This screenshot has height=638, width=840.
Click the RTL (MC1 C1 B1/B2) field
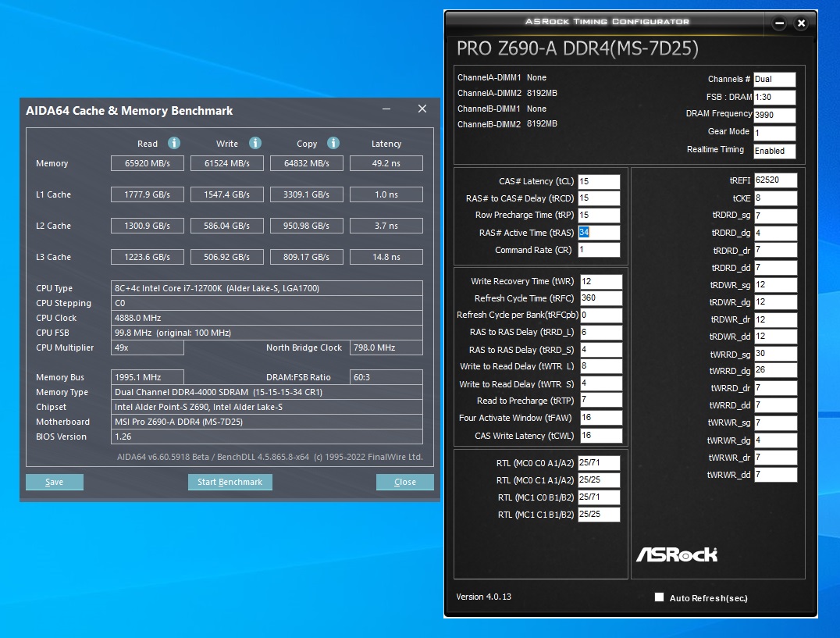pos(599,515)
